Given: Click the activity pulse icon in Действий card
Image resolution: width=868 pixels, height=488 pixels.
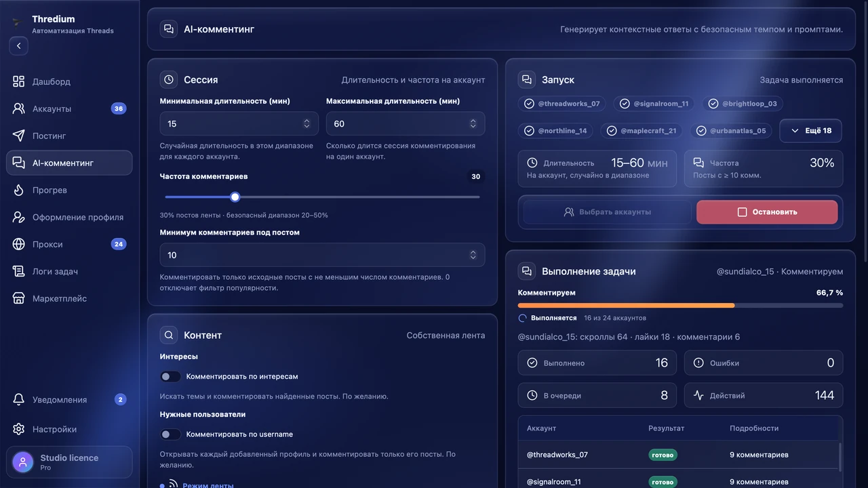Looking at the screenshot, I should coord(698,395).
